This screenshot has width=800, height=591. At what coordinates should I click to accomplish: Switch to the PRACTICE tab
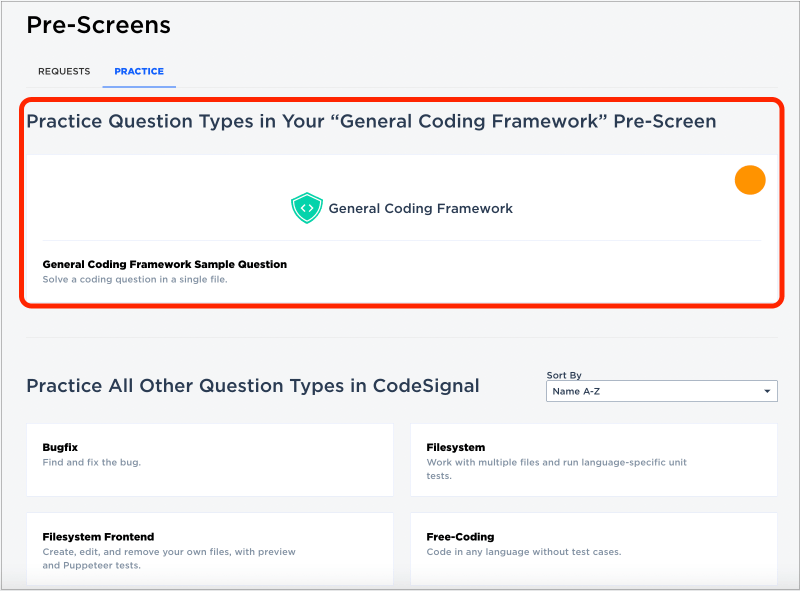[138, 71]
